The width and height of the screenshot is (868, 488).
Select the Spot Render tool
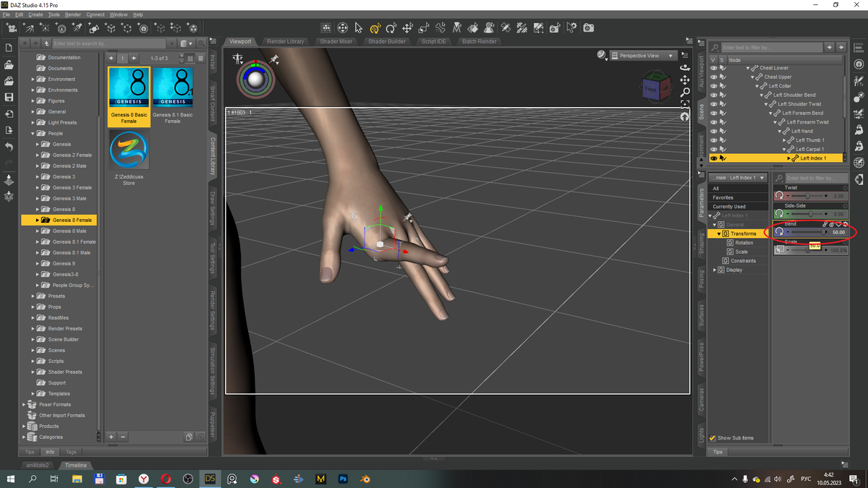coord(554,28)
